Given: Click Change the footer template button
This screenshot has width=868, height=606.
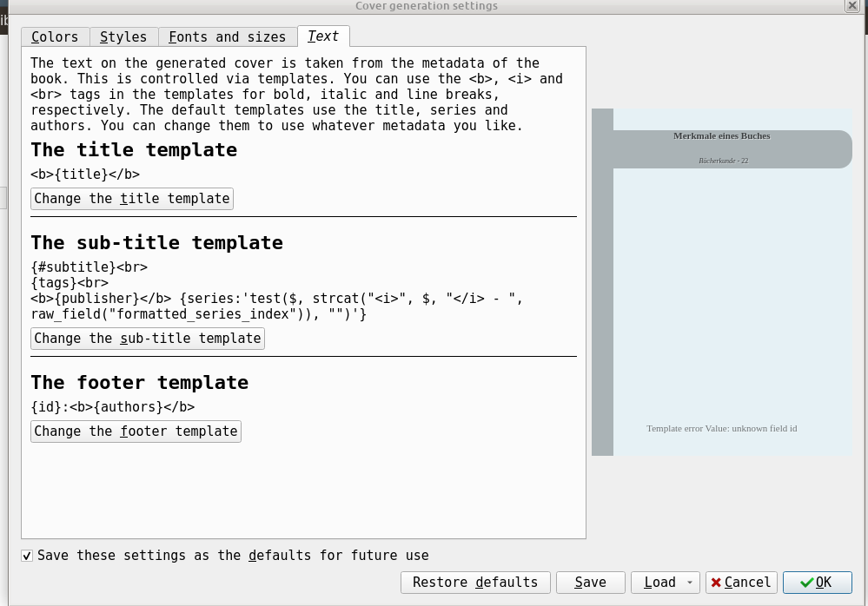Looking at the screenshot, I should tap(136, 431).
